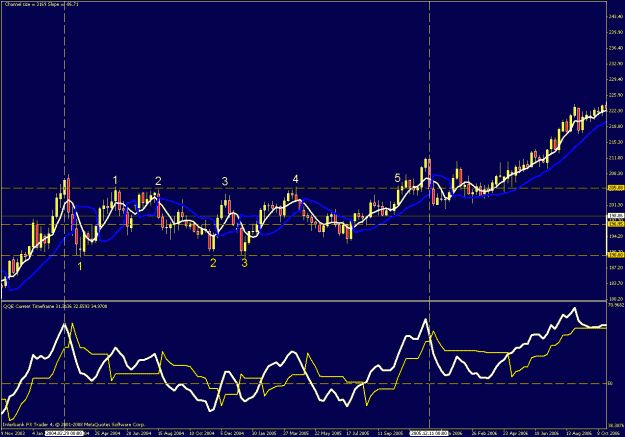Click the yellow label 3 below the candles
The image size is (625, 437).
click(244, 263)
